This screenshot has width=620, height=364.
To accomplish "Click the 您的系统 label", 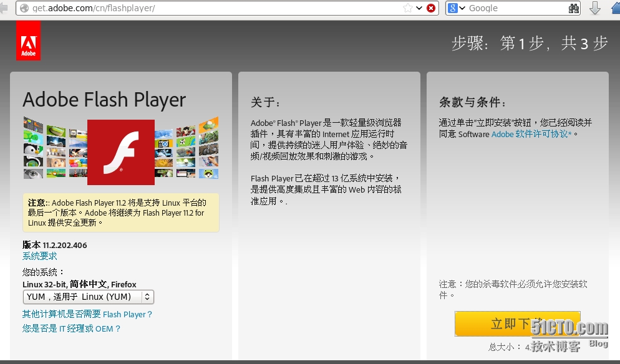I will tap(43, 272).
